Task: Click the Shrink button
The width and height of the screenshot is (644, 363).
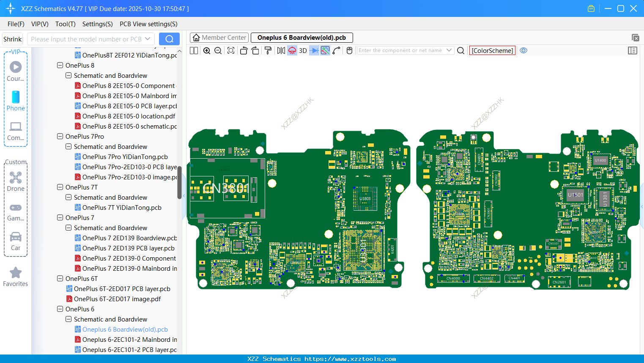Action: point(13,39)
